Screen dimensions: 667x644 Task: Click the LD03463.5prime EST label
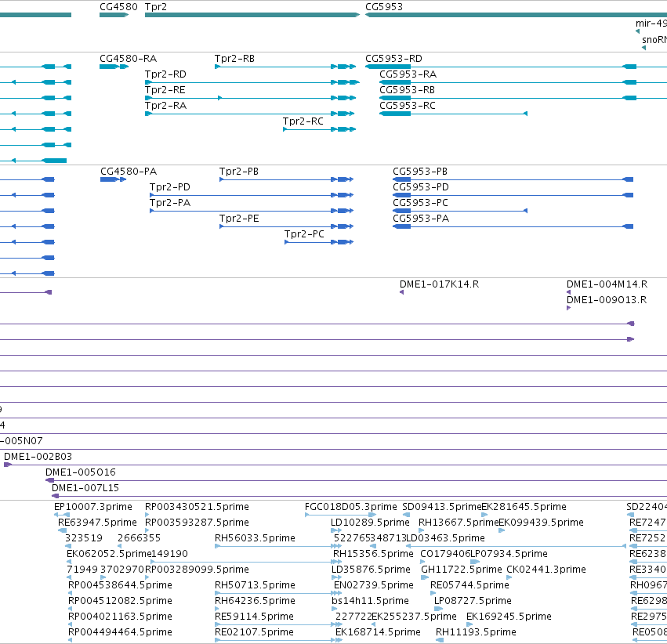(446, 538)
